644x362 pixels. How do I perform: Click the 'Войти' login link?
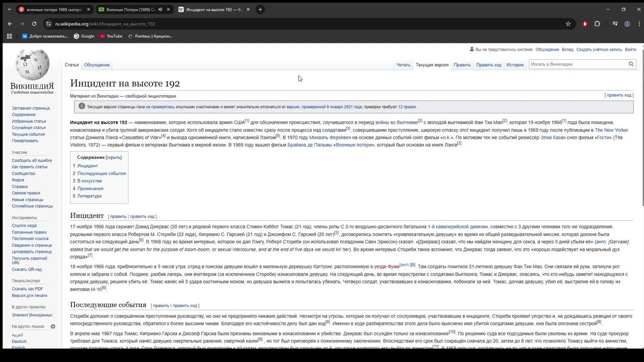coord(630,49)
